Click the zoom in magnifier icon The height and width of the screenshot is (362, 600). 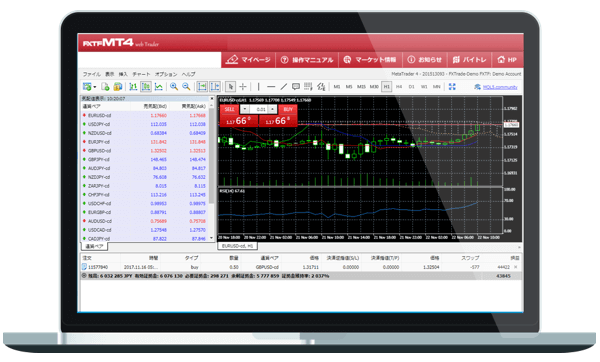(174, 86)
